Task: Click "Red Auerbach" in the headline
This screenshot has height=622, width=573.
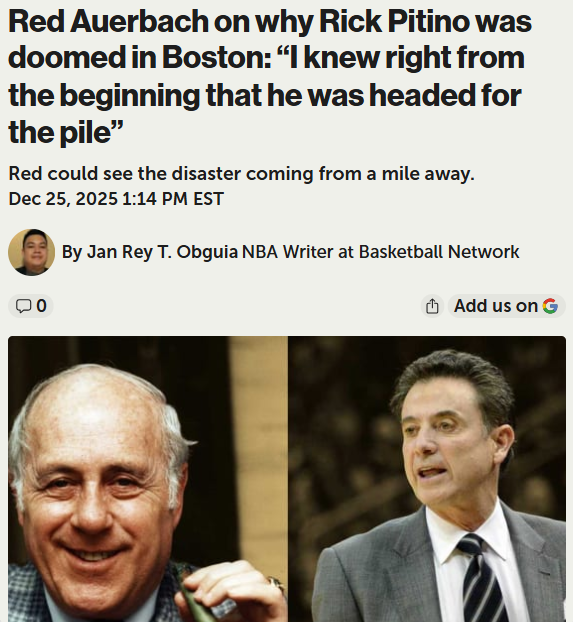Action: pyautogui.click(x=108, y=21)
